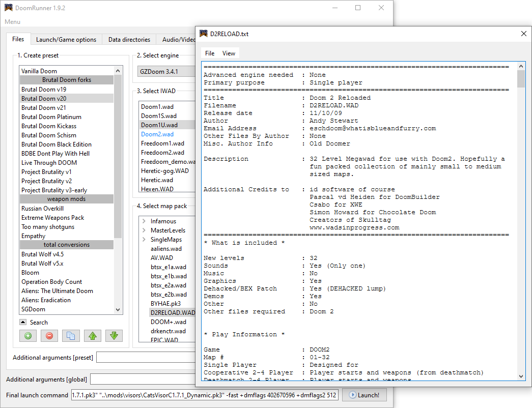Select Operation Body Count preset
The image size is (532, 408).
(67, 281)
